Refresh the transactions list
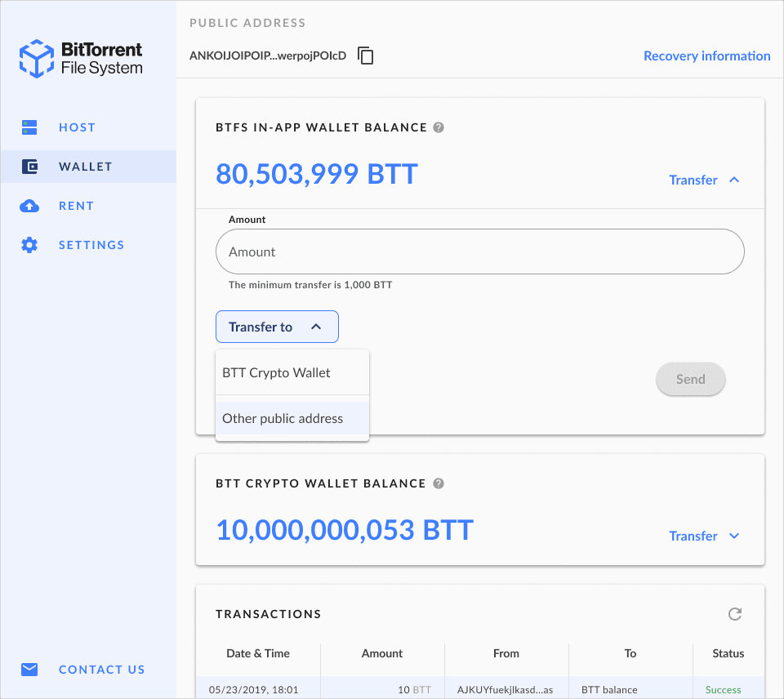784x699 pixels. pyautogui.click(x=734, y=613)
